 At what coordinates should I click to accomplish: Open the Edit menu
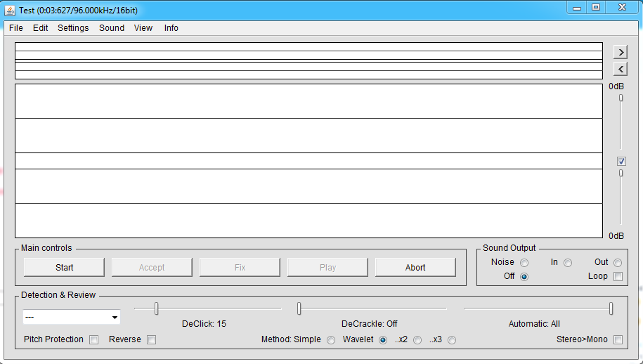pos(40,28)
